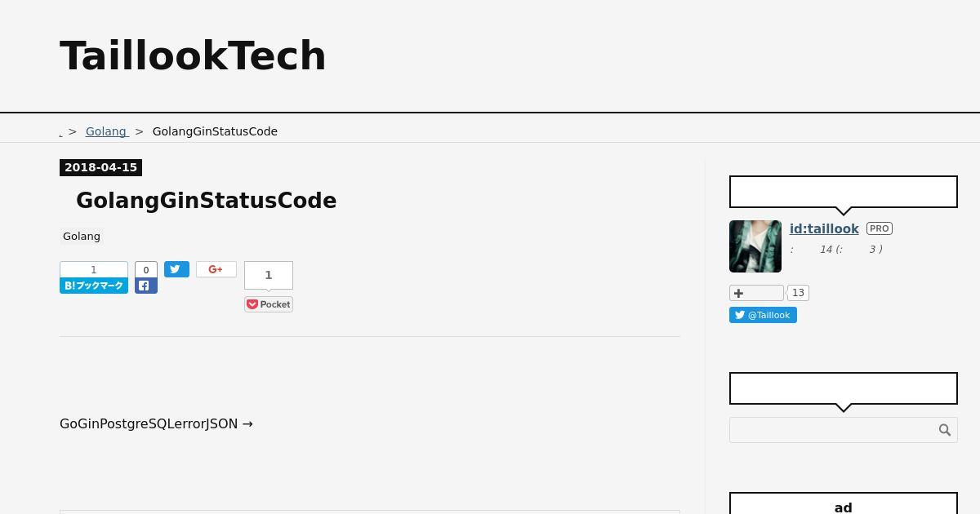Open the GolangGinStatusCode article title

[206, 201]
